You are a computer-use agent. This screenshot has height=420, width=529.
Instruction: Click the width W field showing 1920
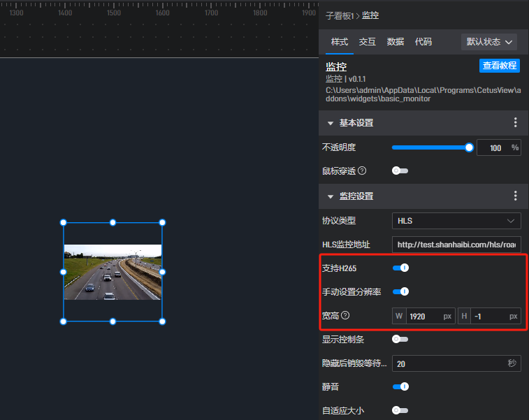424,316
